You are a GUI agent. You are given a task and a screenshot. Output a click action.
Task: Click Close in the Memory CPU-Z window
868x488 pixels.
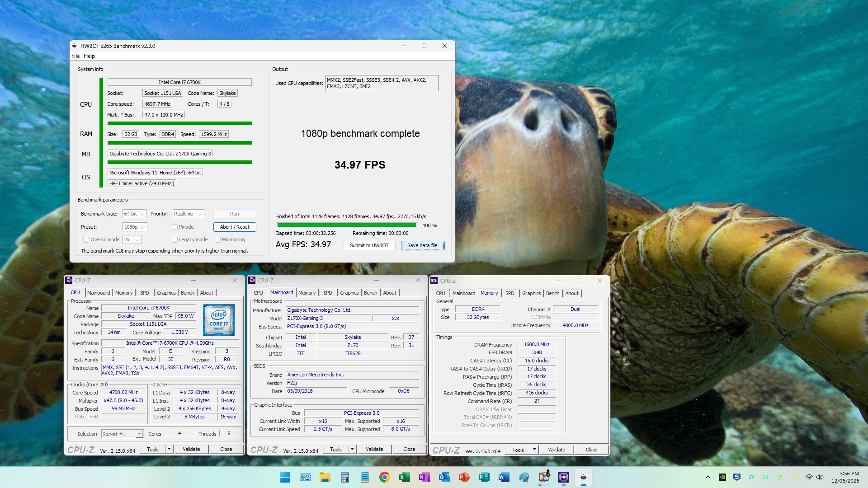click(x=591, y=450)
